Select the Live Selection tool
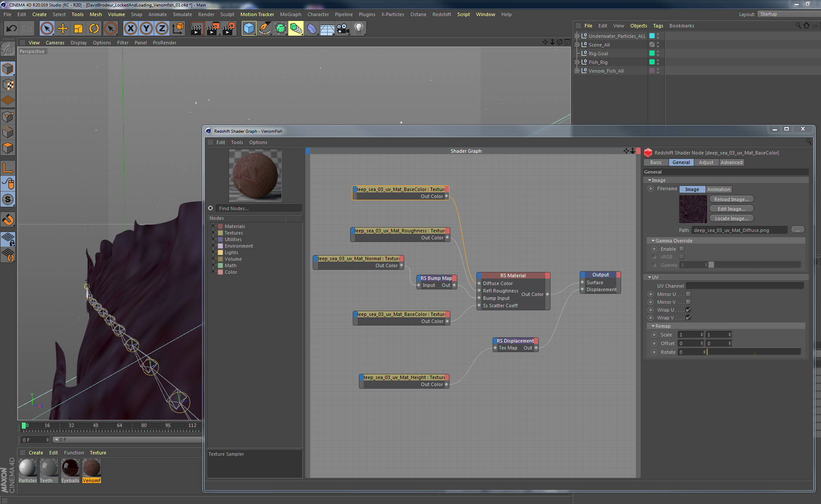 [47, 29]
